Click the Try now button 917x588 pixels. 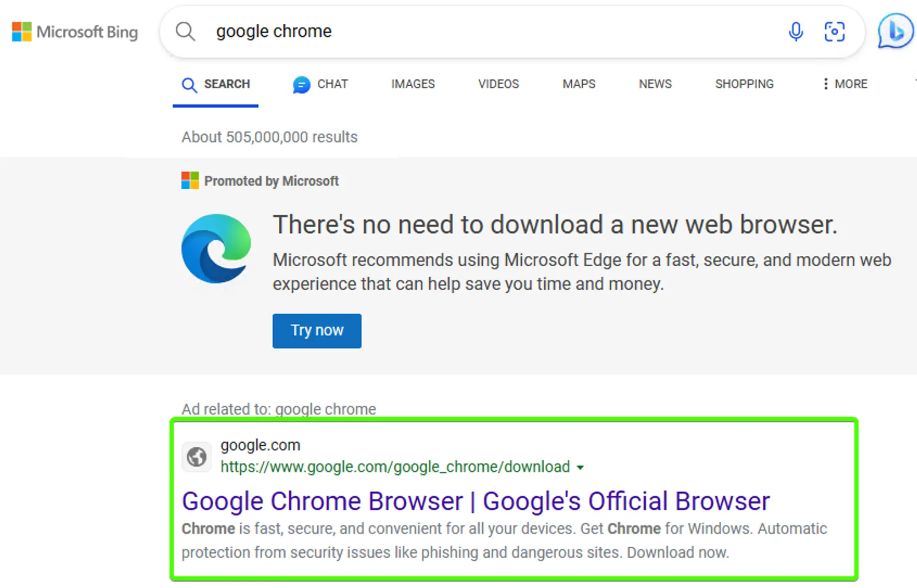tap(316, 330)
